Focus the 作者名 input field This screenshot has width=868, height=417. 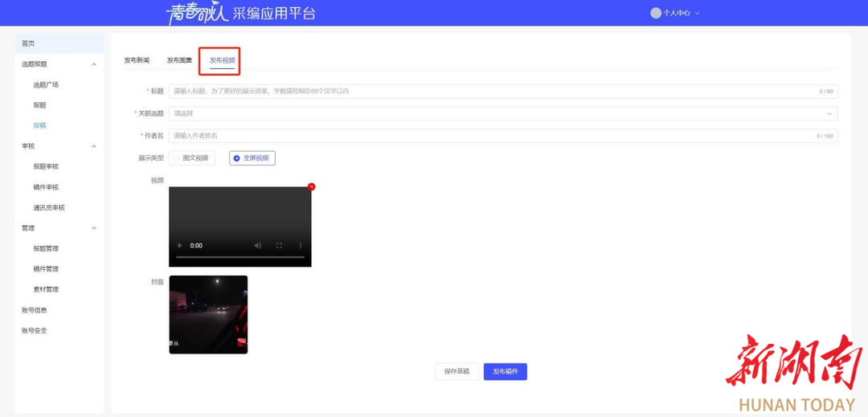503,136
